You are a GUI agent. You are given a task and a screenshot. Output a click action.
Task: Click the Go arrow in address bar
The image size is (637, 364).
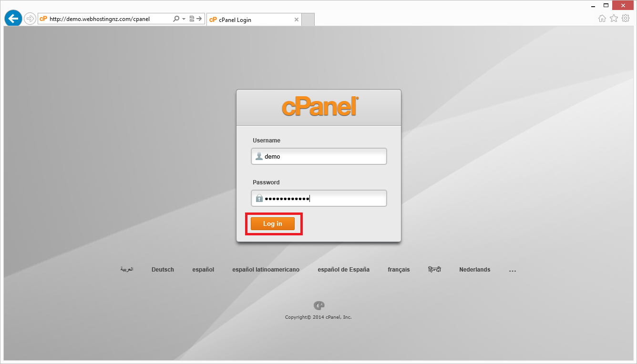(x=199, y=19)
